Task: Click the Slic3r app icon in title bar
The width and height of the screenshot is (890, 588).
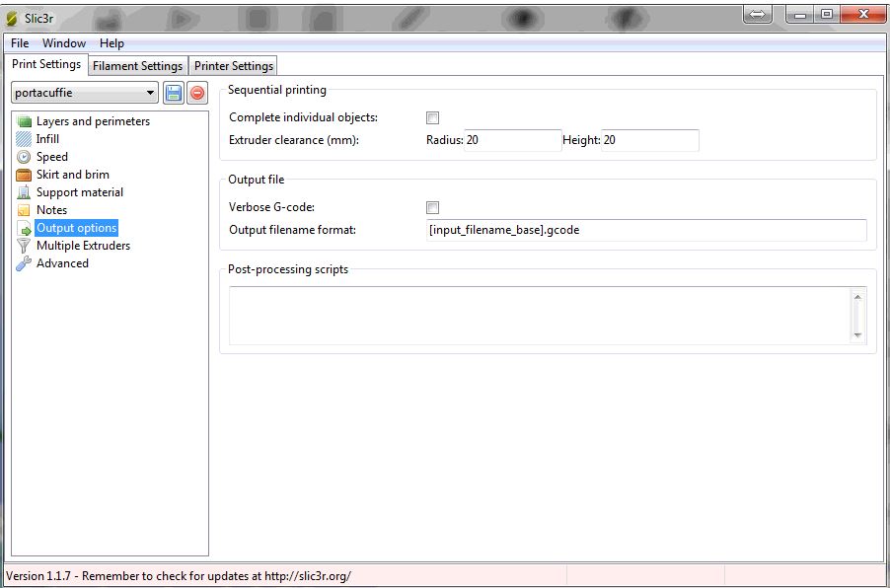Action: coord(12,18)
